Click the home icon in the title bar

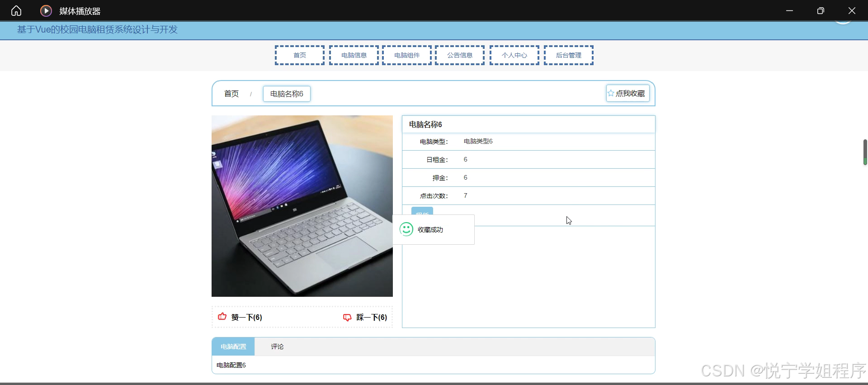click(16, 10)
